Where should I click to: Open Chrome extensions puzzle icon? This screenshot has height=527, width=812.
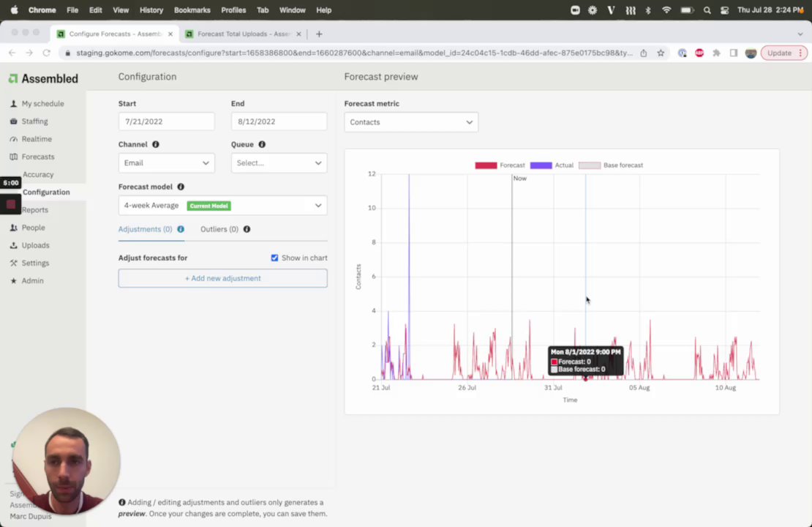(x=717, y=53)
